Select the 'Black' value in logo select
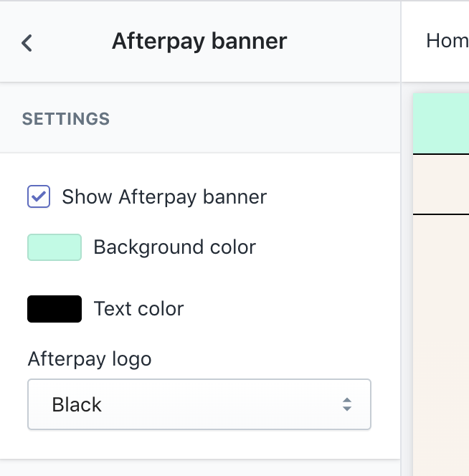The height and width of the screenshot is (476, 469). [77, 405]
